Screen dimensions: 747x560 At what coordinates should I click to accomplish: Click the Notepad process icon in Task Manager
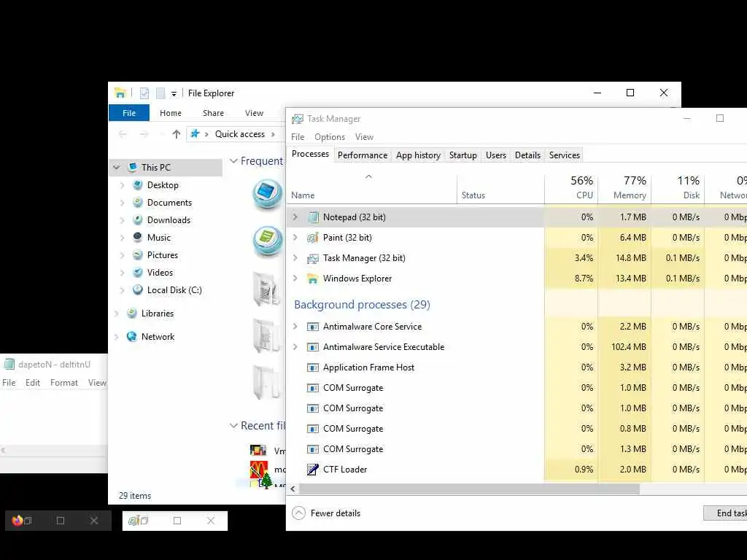pyautogui.click(x=313, y=217)
